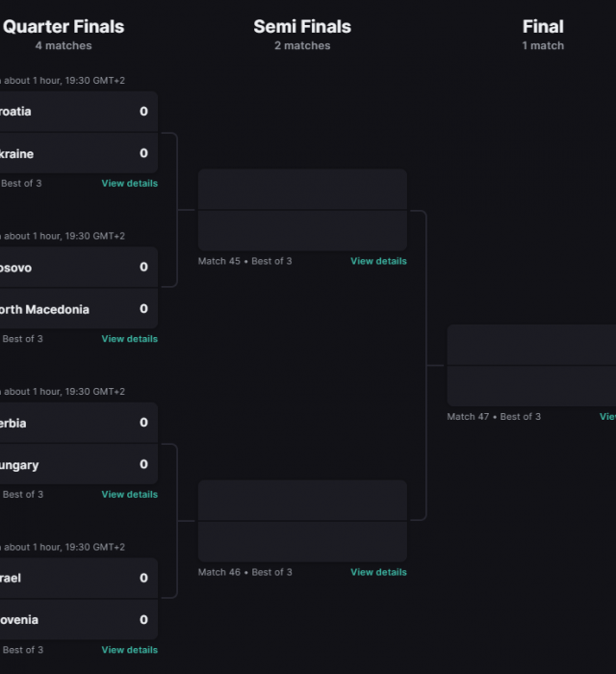Click the top empty slot of Match 45
Screen dimensions: 616x674
tap(302, 190)
